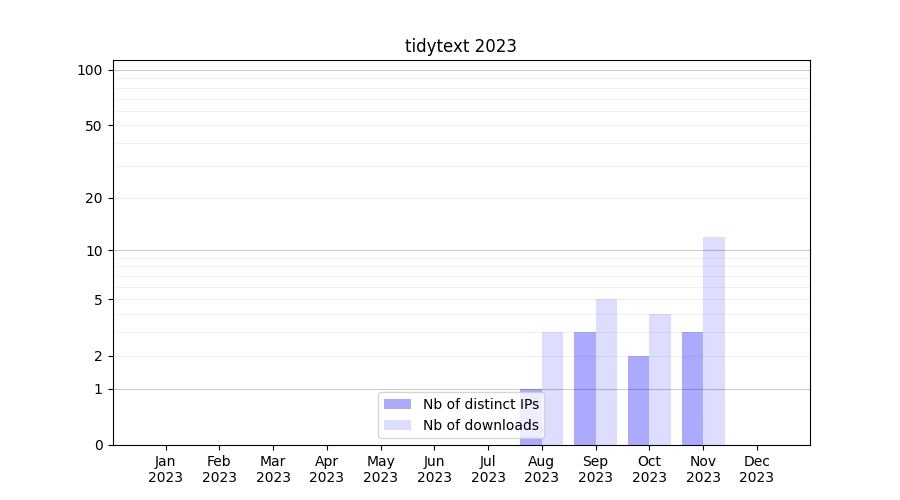Click the chart title 'tidytext 2023'
Screen dimensions: 900x500
point(460,46)
